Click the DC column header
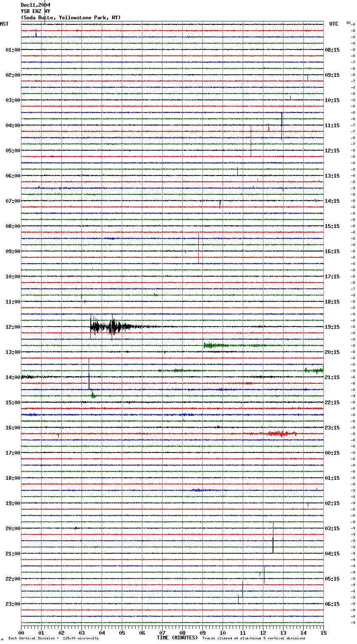This screenshot has height=644, width=357. click(349, 23)
